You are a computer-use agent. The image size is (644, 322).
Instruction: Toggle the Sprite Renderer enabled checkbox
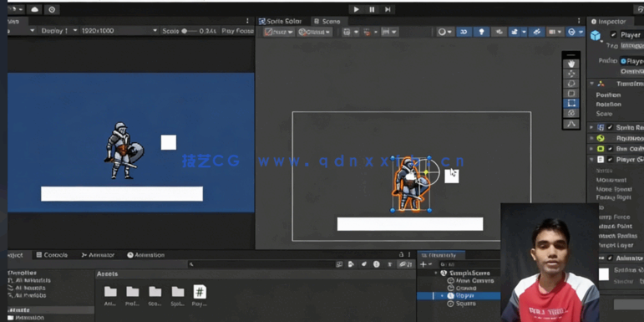610,127
